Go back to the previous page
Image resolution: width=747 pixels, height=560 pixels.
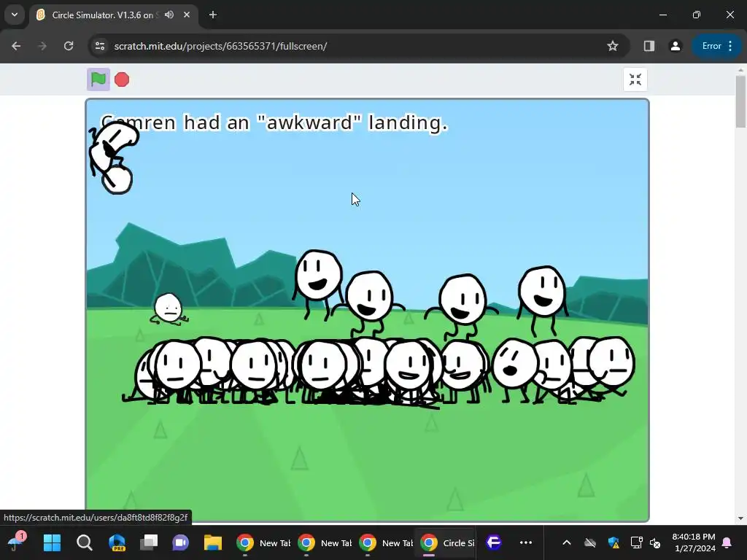pyautogui.click(x=16, y=46)
